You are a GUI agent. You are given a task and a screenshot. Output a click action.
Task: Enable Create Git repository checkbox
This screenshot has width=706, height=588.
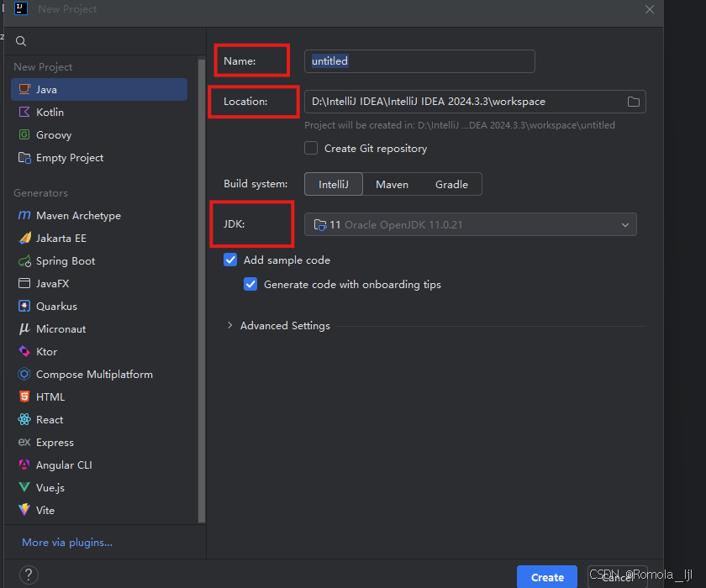coord(311,148)
